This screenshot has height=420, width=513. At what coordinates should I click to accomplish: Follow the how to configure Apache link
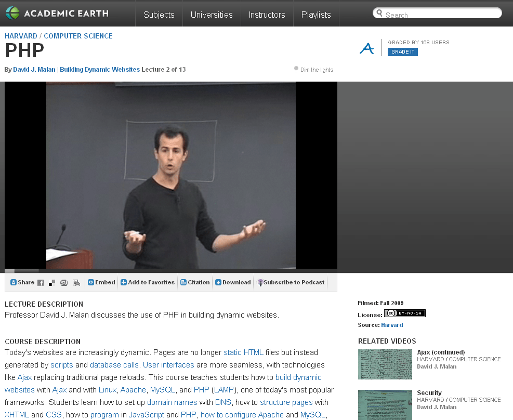click(242, 414)
